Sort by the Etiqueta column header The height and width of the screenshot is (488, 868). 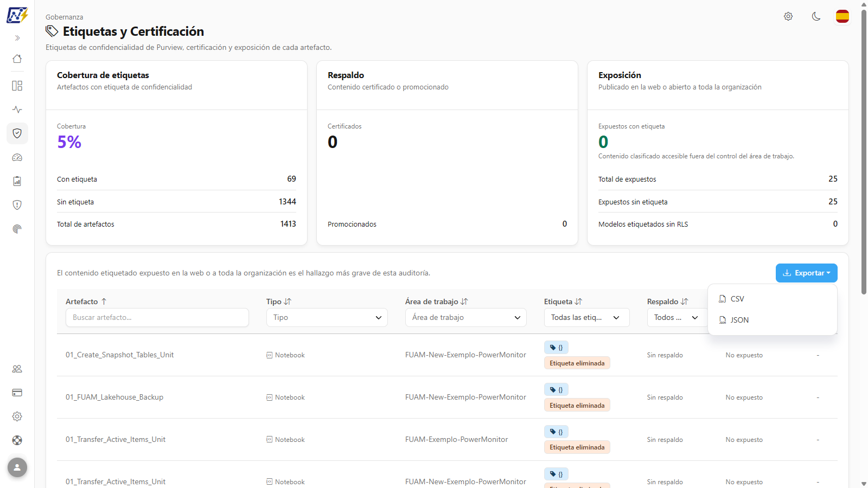pyautogui.click(x=563, y=301)
